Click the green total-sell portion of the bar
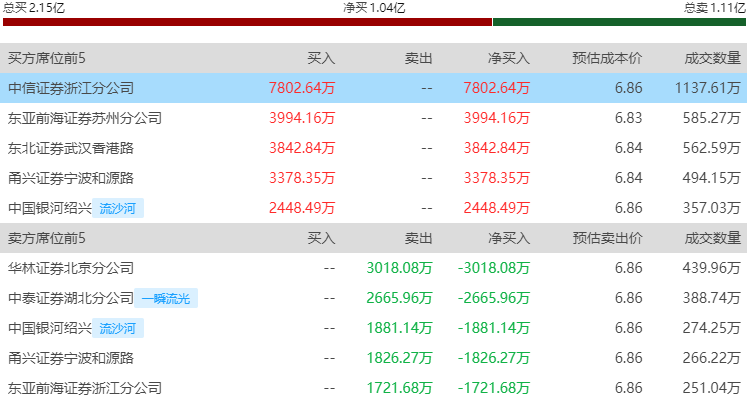The width and height of the screenshot is (748, 401). click(x=618, y=21)
